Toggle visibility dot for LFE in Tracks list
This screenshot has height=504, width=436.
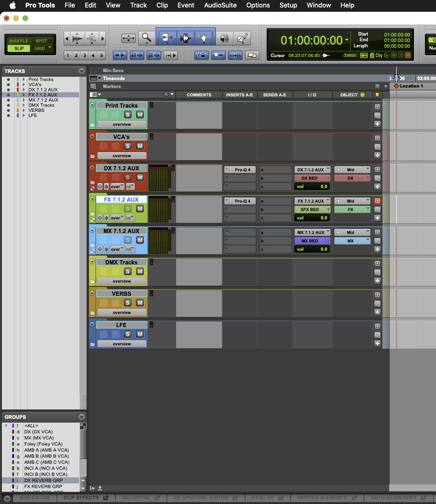click(x=8, y=116)
